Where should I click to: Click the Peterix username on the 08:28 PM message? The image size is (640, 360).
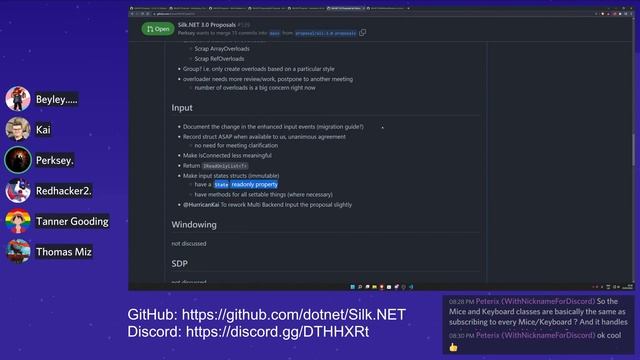[535, 301]
